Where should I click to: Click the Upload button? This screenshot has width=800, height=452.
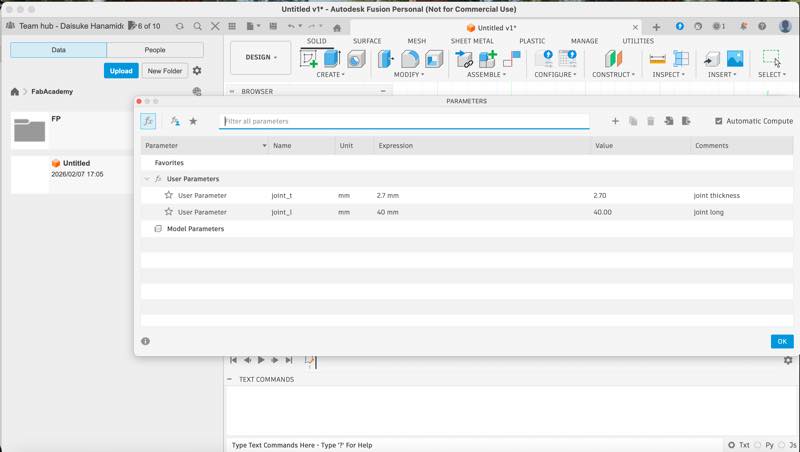[x=121, y=71]
